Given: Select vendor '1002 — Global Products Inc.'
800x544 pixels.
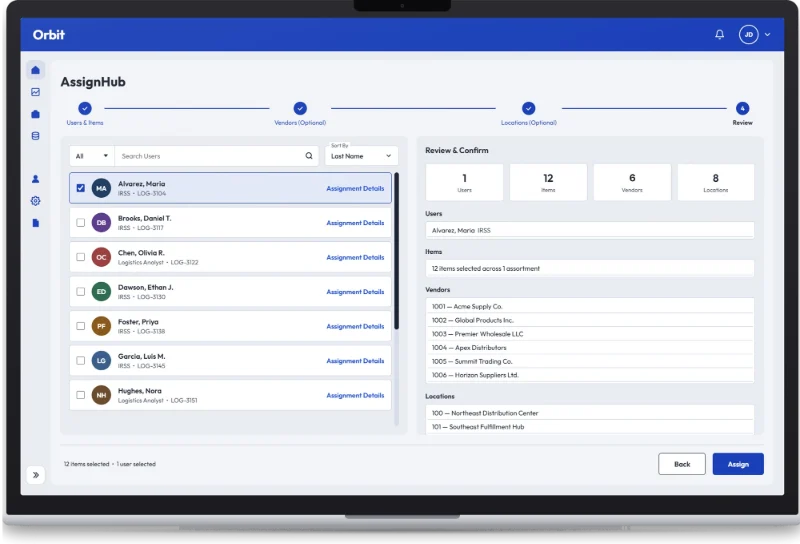Looking at the screenshot, I should point(590,320).
